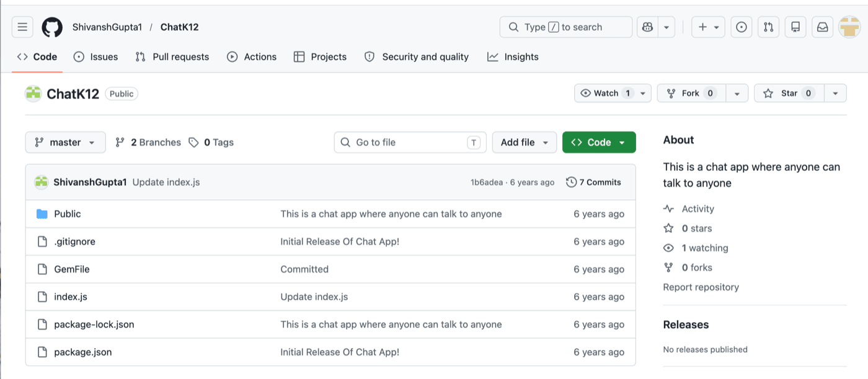Expand the Star lists dropdown arrow

[835, 93]
